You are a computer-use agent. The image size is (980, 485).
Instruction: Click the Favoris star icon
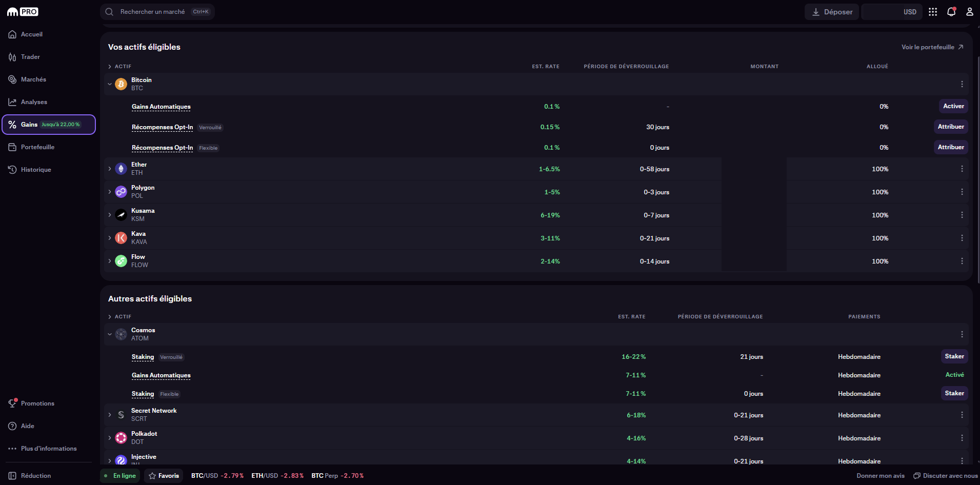(x=152, y=476)
